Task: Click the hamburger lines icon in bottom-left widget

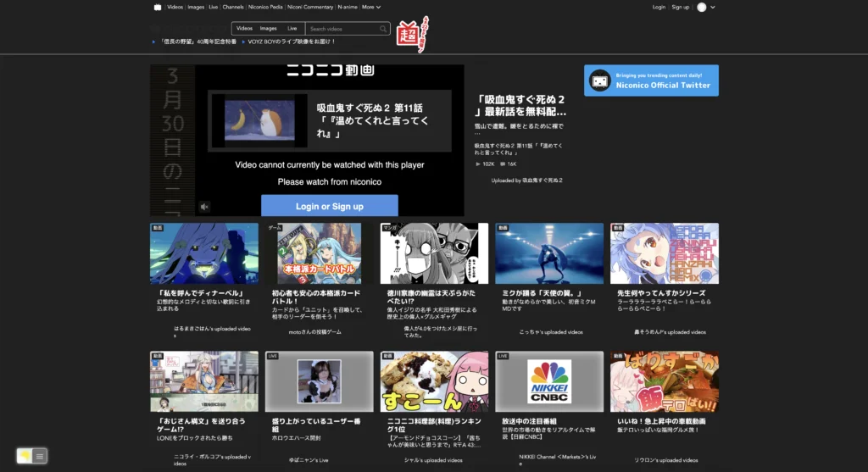Action: point(39,456)
